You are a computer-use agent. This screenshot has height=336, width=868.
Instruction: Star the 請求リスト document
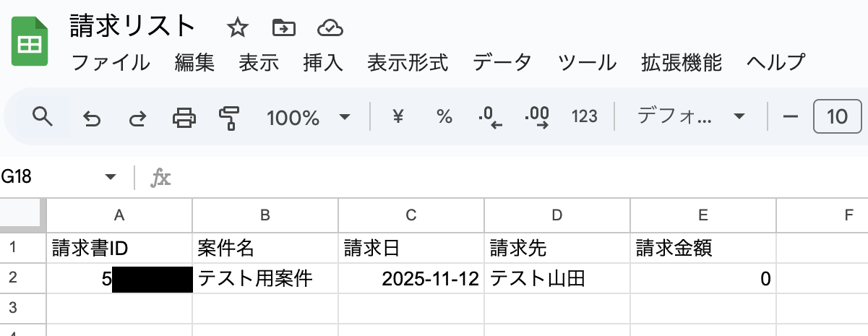click(x=237, y=28)
